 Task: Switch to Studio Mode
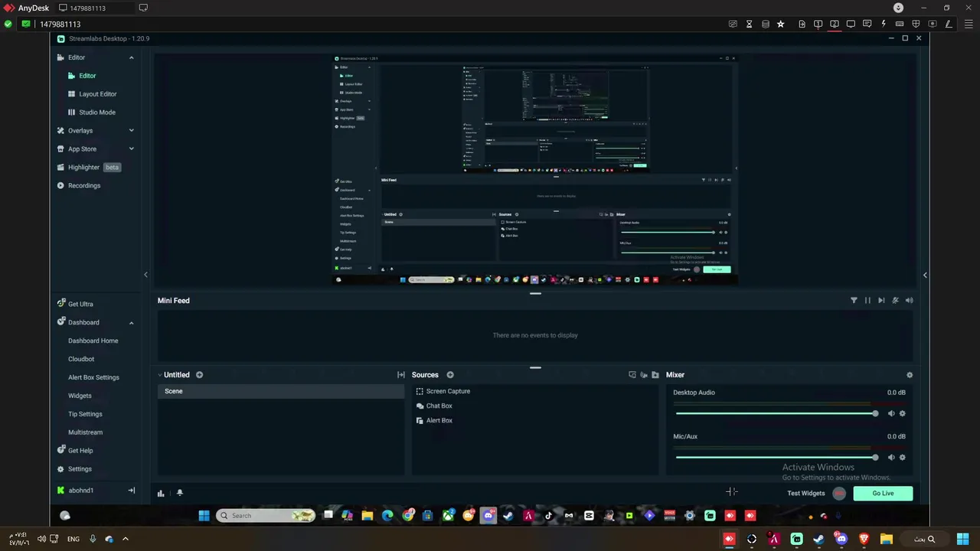[97, 112]
